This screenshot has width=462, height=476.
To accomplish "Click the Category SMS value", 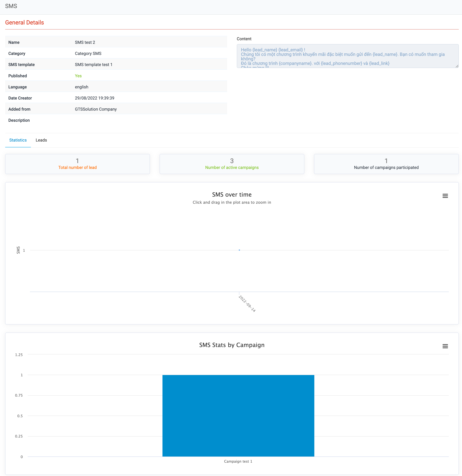I will click(88, 53).
